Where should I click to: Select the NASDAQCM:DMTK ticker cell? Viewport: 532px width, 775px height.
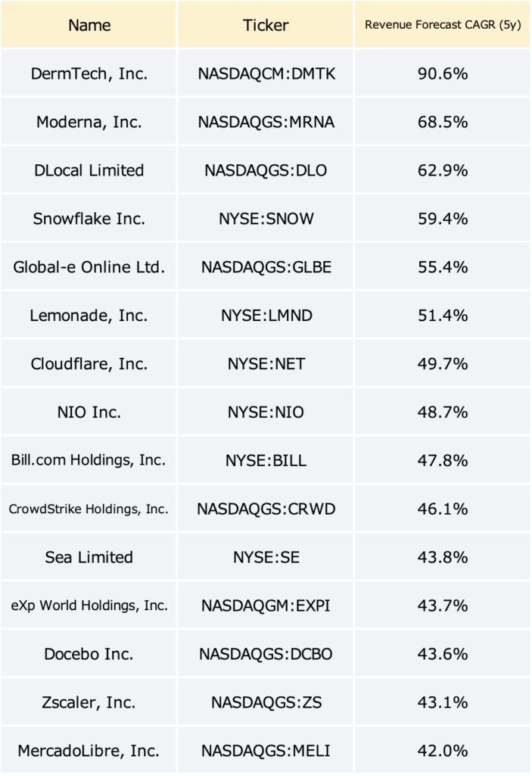pos(266,73)
